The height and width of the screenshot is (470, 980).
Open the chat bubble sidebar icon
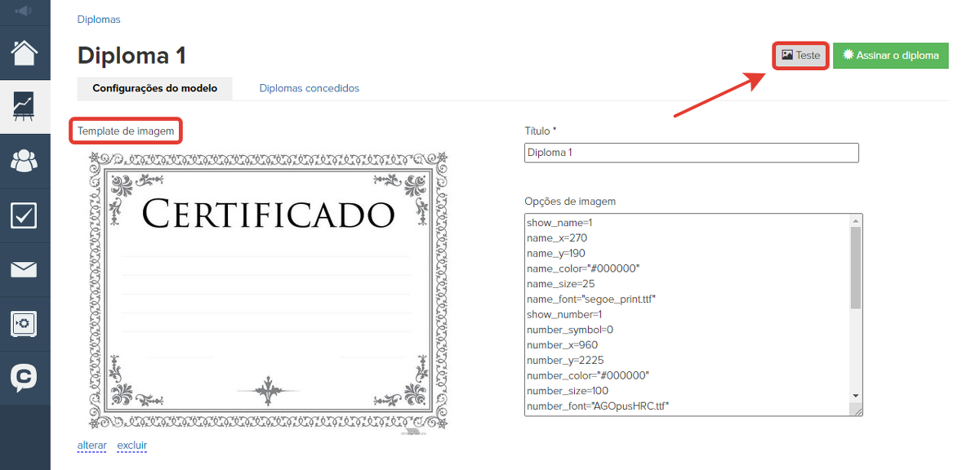(24, 377)
